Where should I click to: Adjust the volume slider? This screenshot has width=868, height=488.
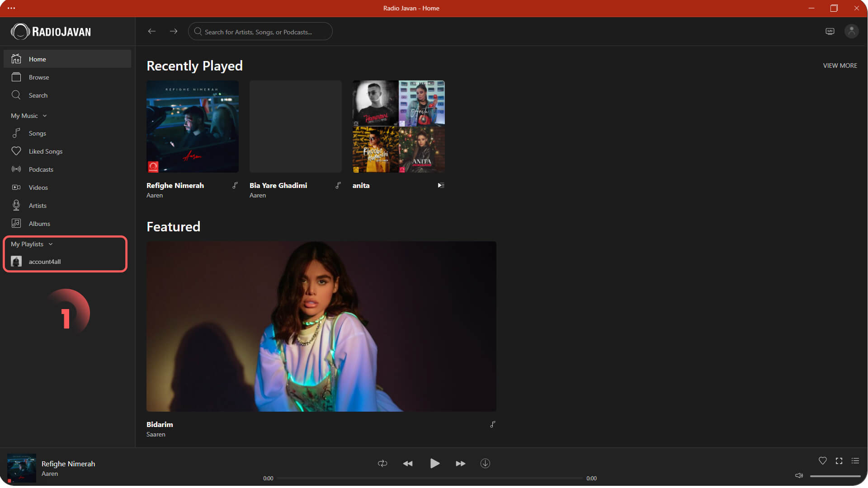point(835,476)
